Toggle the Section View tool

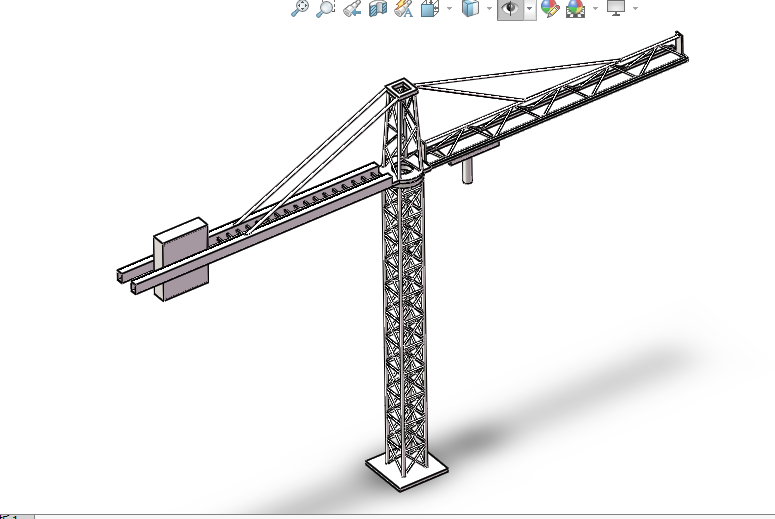click(x=378, y=8)
